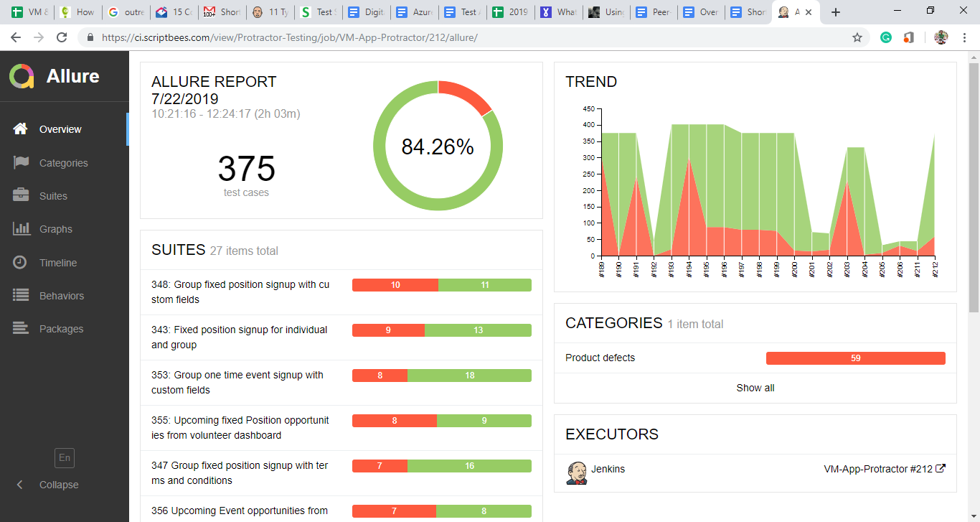Open Suites via the briefcase icon
This screenshot has width=980, height=522.
(21, 195)
